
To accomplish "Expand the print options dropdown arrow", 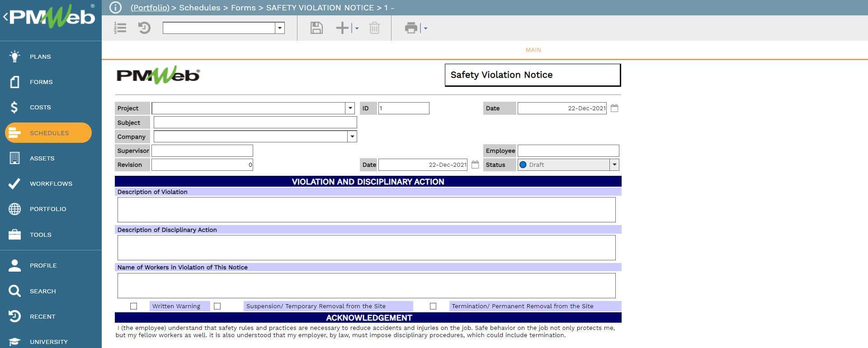I will tap(425, 28).
